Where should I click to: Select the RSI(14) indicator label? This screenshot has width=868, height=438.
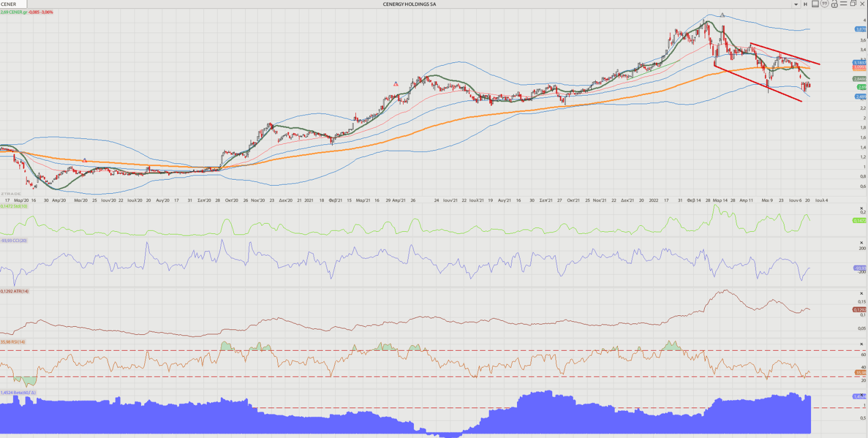13,342
